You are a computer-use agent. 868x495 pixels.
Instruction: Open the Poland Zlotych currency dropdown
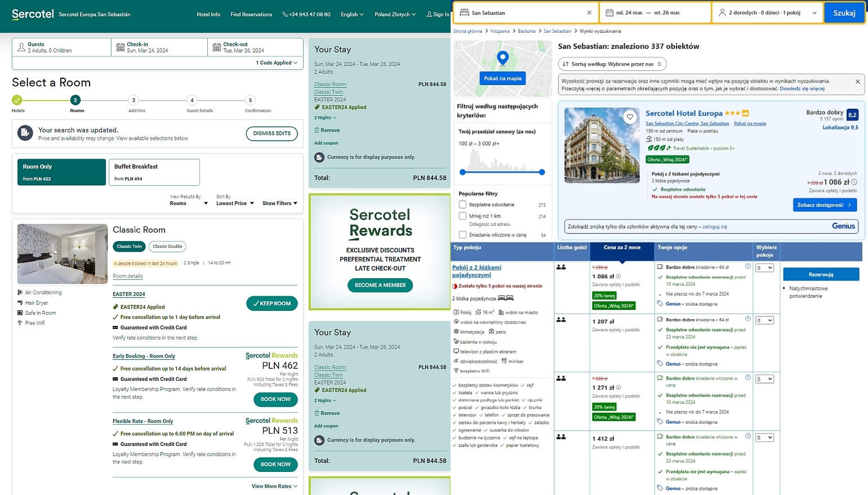point(395,15)
